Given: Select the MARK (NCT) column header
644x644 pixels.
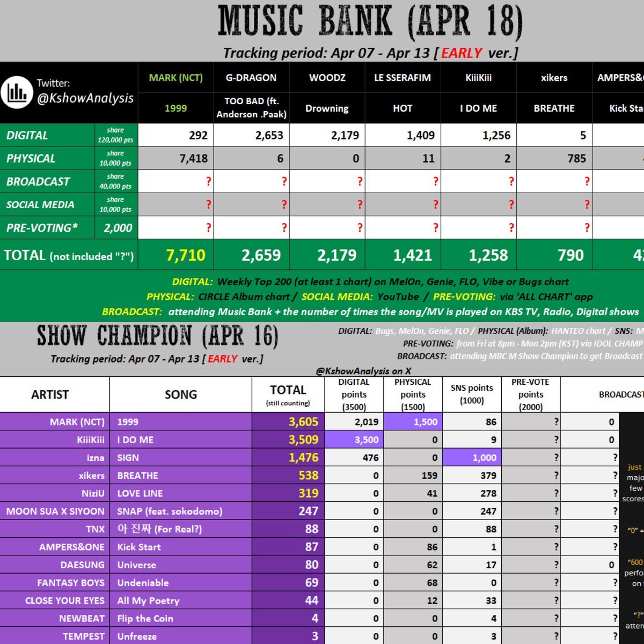Looking at the screenshot, I should (x=176, y=78).
